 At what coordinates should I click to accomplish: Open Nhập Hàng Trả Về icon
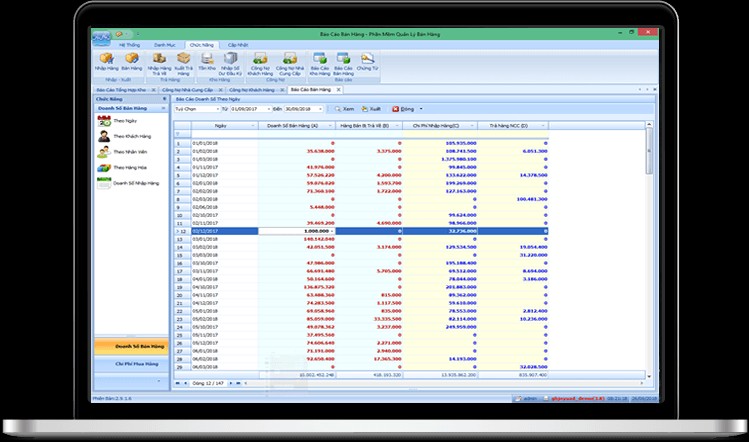(x=159, y=58)
